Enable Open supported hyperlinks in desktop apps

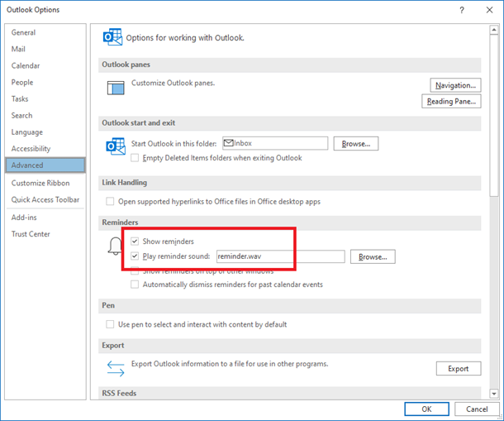click(110, 202)
